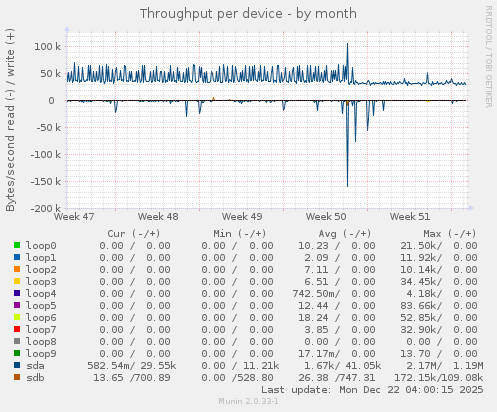Select the loop8 legend label

coord(41,342)
